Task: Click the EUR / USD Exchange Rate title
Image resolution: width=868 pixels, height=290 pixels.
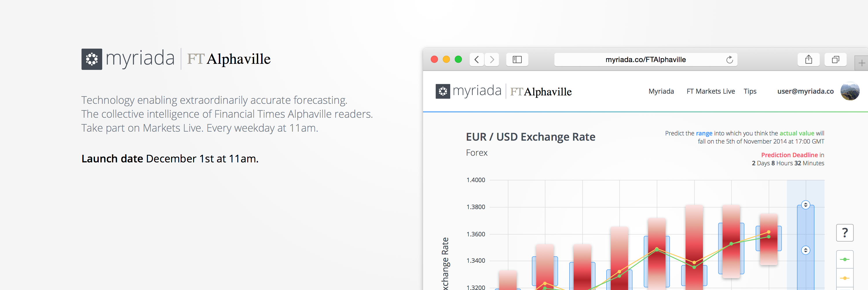Action: pos(530,137)
